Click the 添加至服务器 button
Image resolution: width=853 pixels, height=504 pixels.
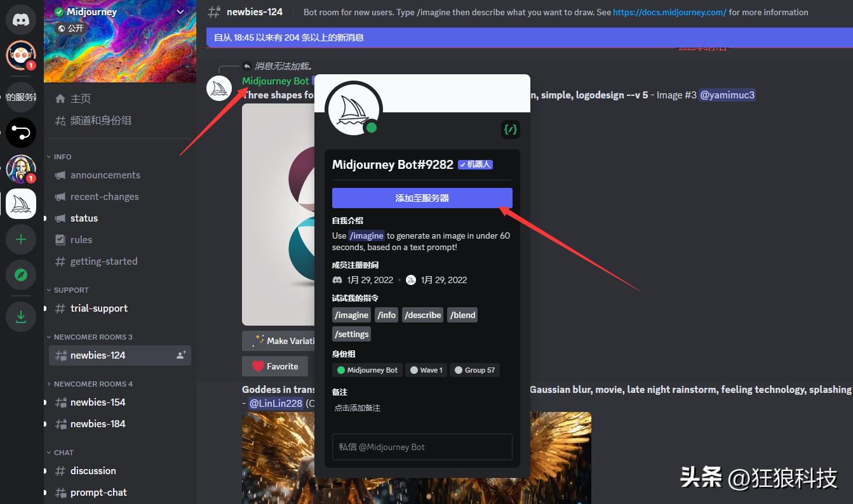422,198
